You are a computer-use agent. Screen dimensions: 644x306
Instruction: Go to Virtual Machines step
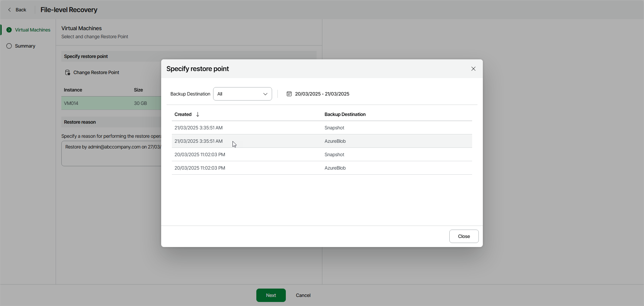pyautogui.click(x=33, y=30)
